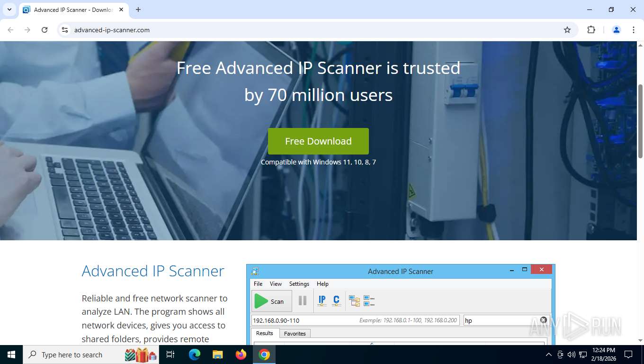The image size is (644, 364).
Task: Click the Compatible with Windows 11, 10, 8, 7 text
Action: point(318,162)
